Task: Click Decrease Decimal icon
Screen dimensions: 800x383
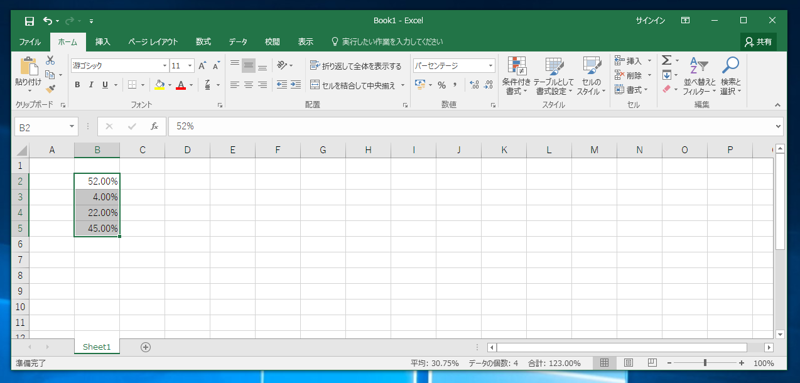Action: click(488, 85)
